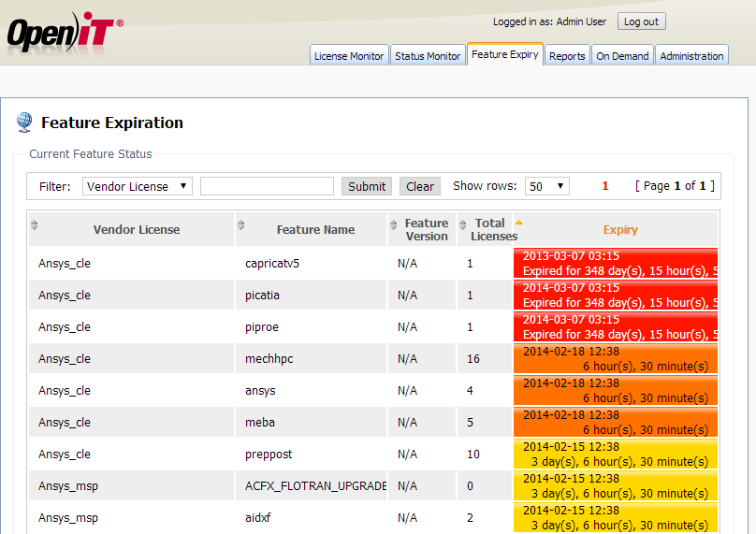Image resolution: width=756 pixels, height=534 pixels.
Task: Click the red expiry cell for piproe
Action: pos(616,326)
